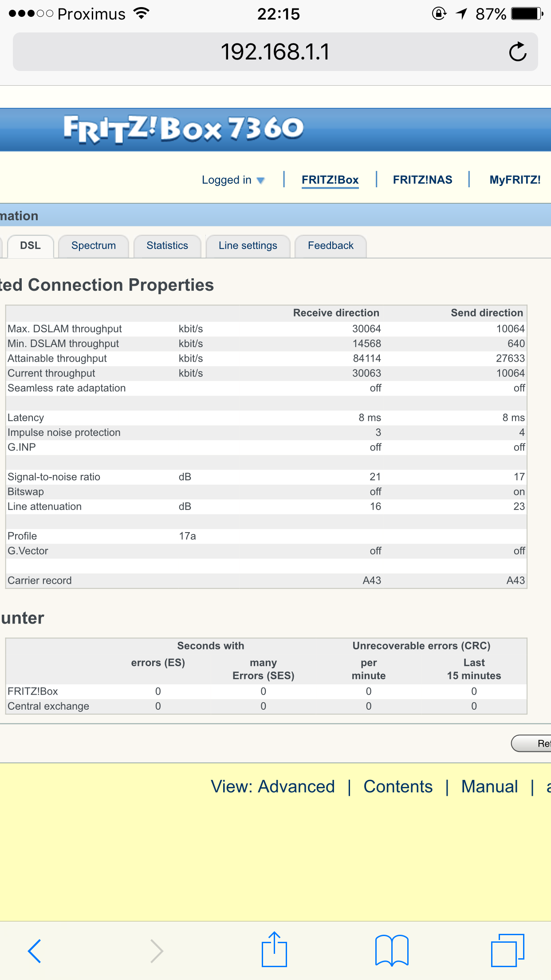Open the Safari bookmarks book icon
Screen dimensions: 551x980
391,951
